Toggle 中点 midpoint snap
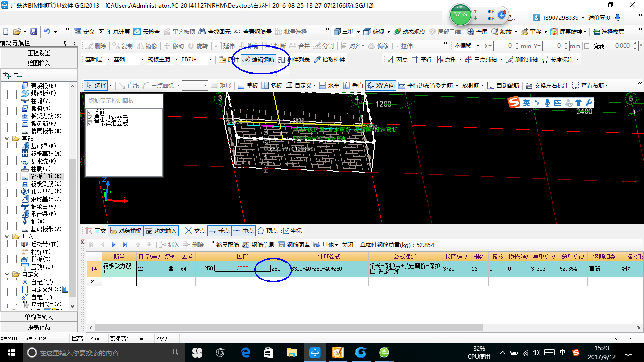 (243, 230)
